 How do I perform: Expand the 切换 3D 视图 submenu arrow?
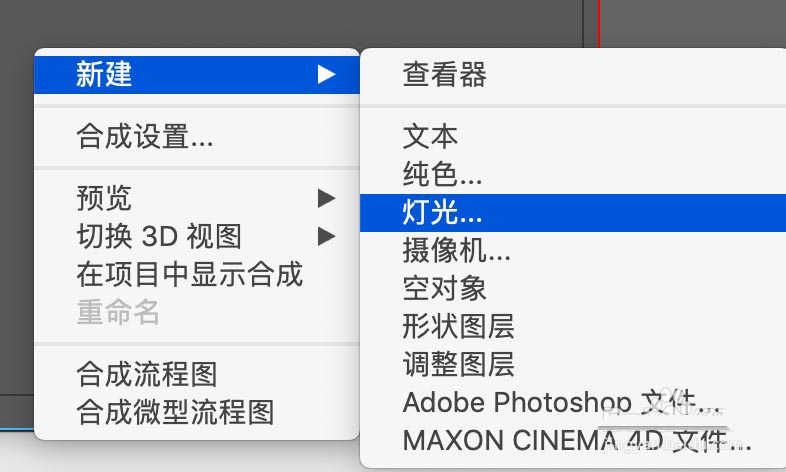click(x=326, y=236)
